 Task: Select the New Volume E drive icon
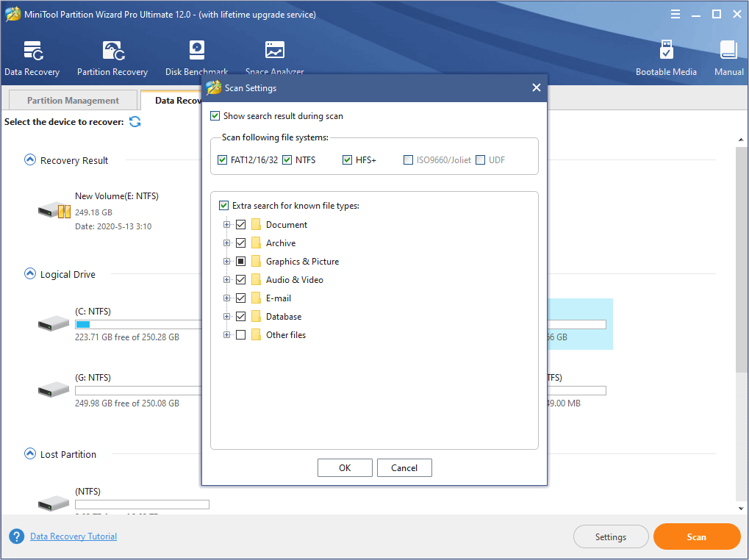[x=54, y=210]
